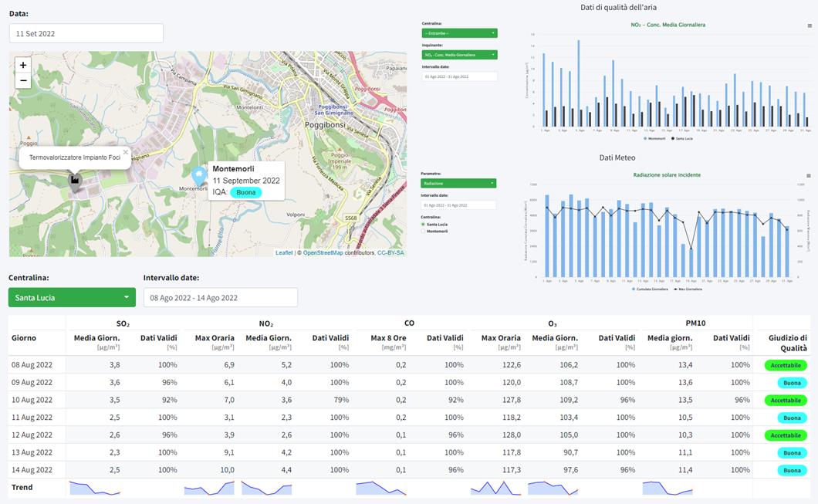Click the Buona badge for 11 Aug 2022
Viewport: 818px width, 504px height.
tap(792, 418)
